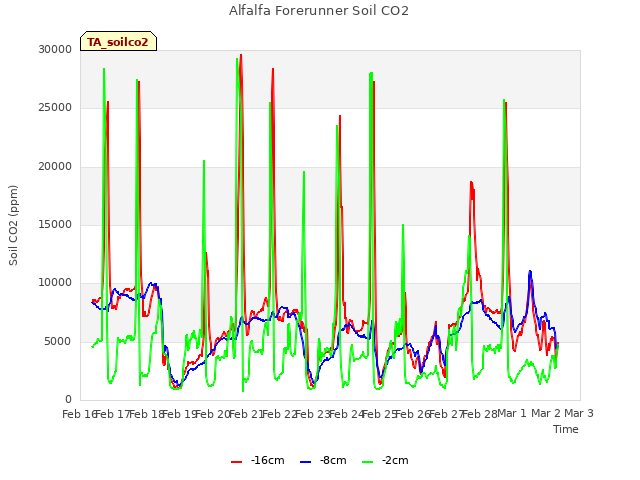Click the 30000 y-axis tick label

(x=55, y=49)
